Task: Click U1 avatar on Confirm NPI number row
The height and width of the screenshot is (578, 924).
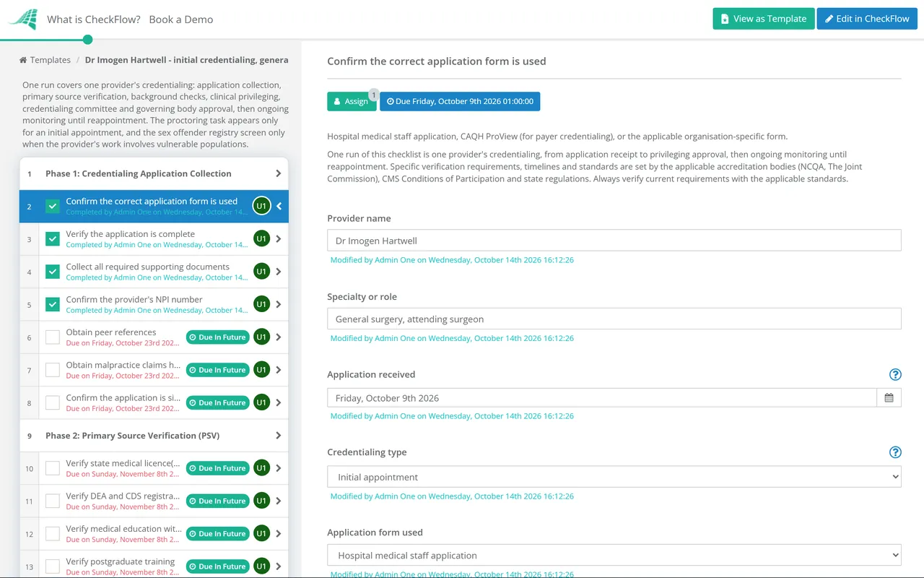Action: click(x=261, y=304)
